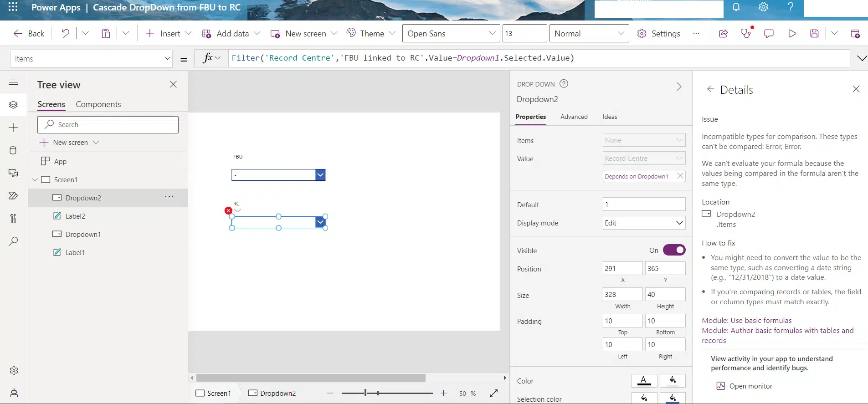The height and width of the screenshot is (404, 868).
Task: Open Module: Author basic formulas link
Action: click(777, 335)
